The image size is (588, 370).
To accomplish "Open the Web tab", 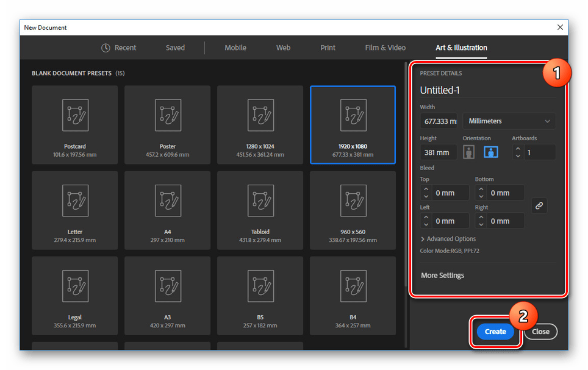I will 283,48.
